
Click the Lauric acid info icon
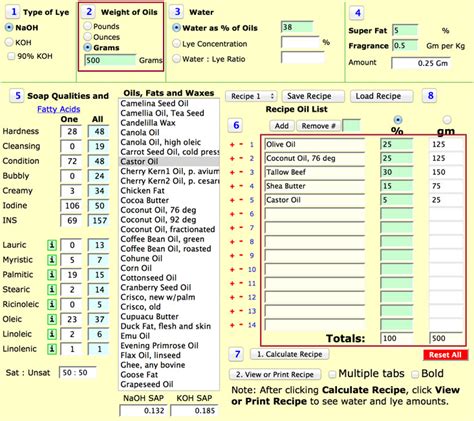pos(52,245)
